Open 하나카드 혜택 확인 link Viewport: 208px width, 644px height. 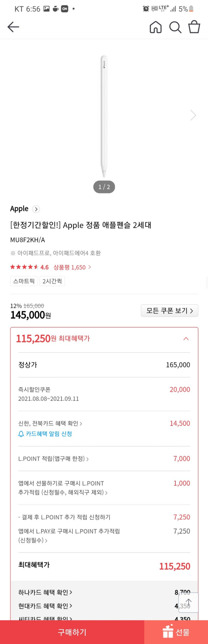pyautogui.click(x=45, y=592)
